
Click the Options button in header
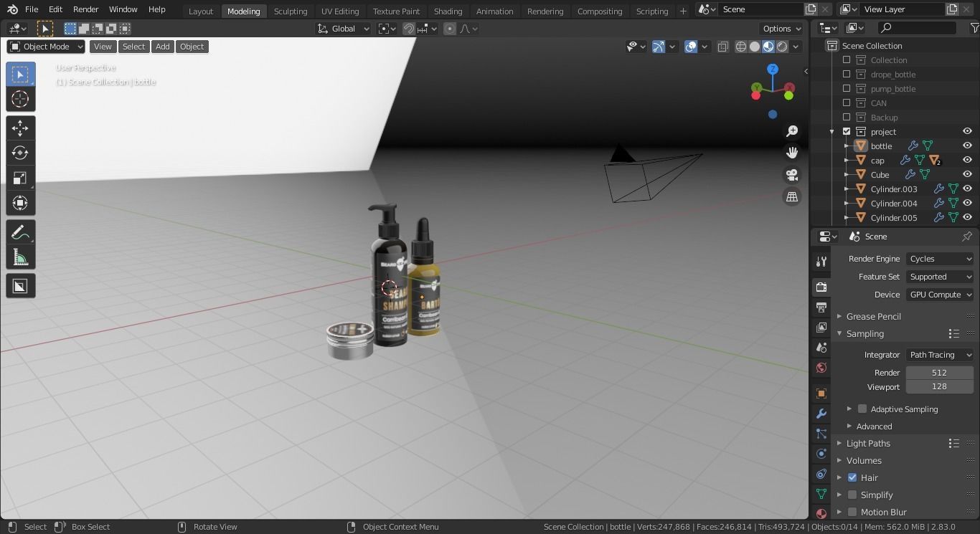782,29
